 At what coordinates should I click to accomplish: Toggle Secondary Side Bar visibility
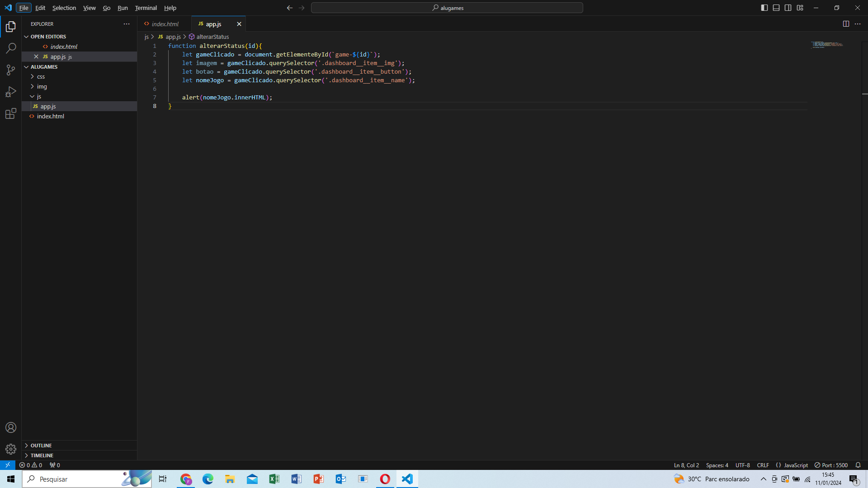788,8
